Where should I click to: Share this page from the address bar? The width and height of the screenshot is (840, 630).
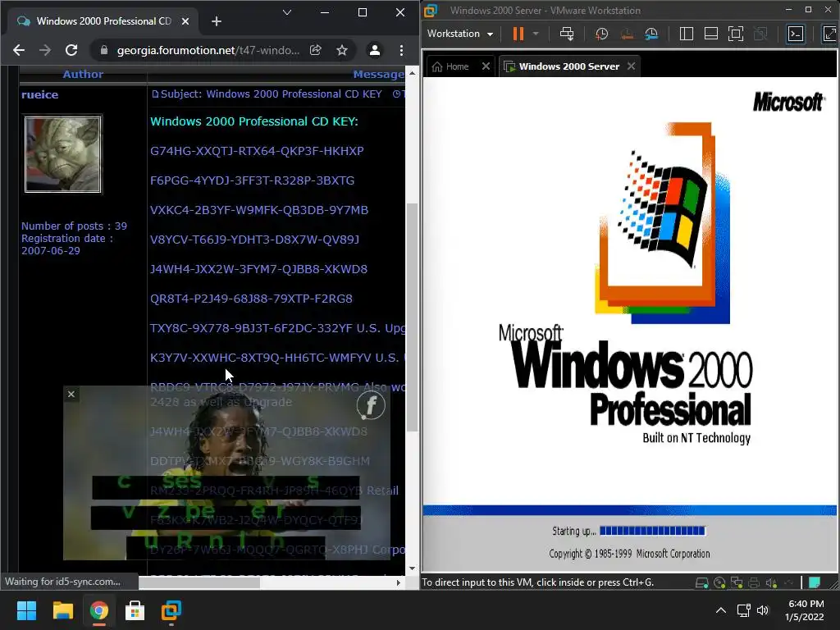point(316,50)
